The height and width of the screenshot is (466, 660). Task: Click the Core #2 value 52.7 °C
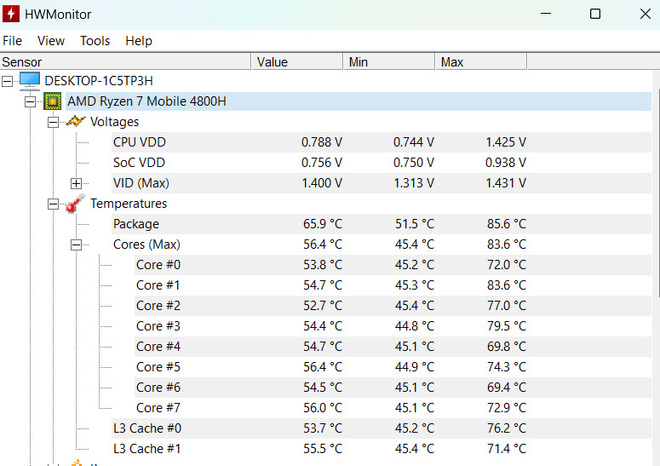coord(322,306)
